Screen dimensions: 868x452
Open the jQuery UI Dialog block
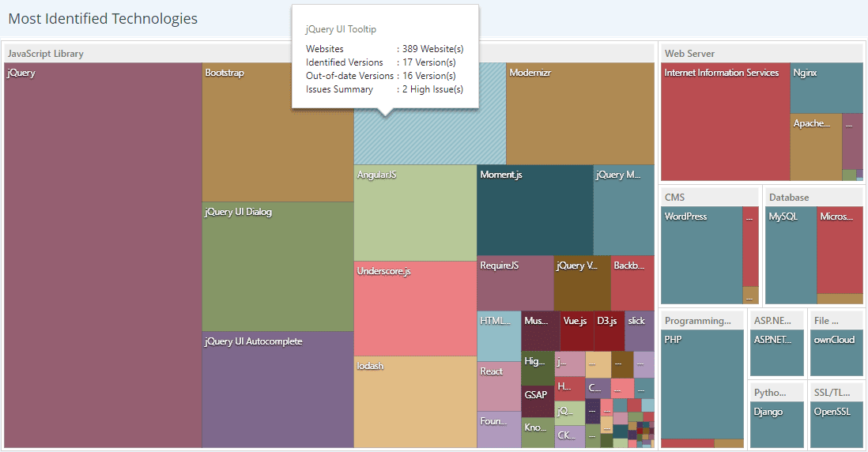(x=277, y=266)
